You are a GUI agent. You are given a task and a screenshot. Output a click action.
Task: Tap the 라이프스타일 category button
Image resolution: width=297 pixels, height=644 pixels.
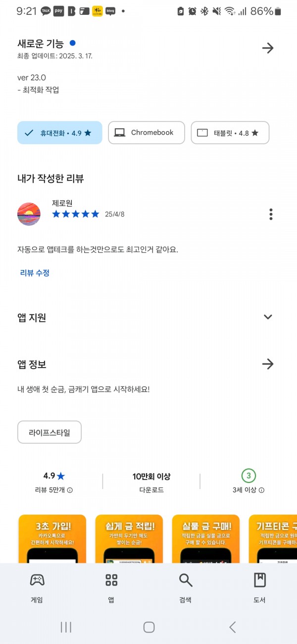pos(49,432)
